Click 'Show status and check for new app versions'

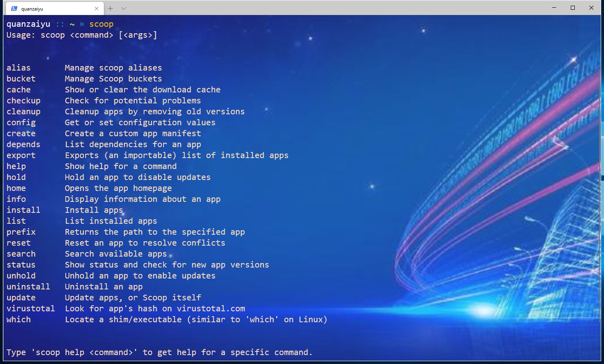click(167, 265)
